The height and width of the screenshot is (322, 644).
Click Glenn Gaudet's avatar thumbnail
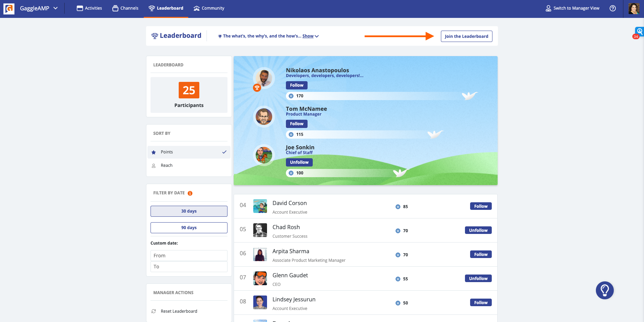coord(260,278)
